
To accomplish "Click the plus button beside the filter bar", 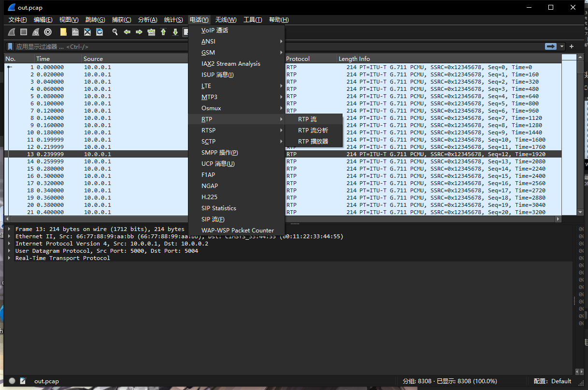I will 572,46.
